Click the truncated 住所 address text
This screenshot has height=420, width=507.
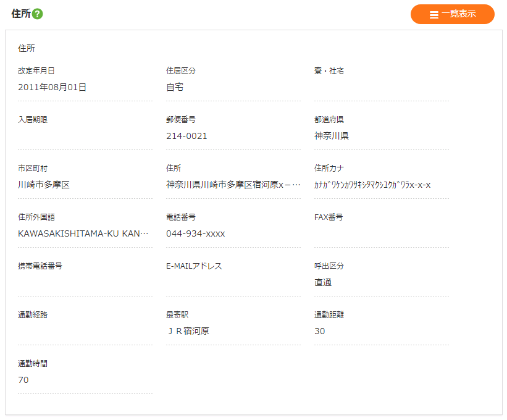[233, 185]
